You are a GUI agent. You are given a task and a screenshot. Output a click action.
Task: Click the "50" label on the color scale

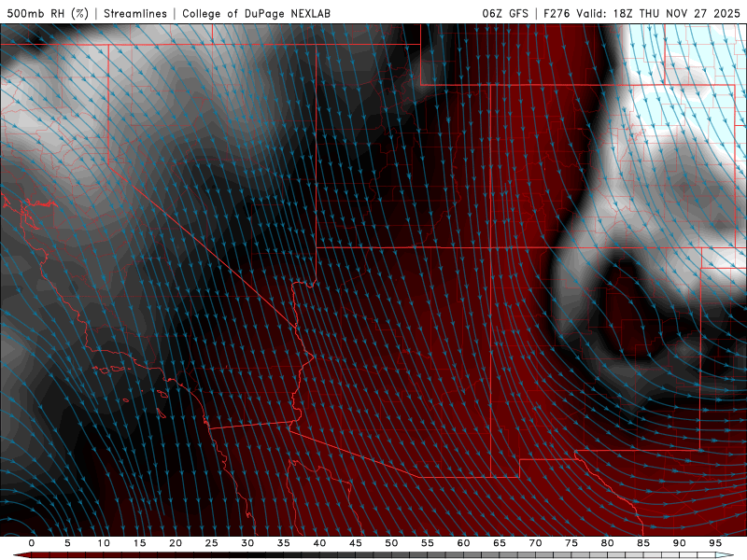391,543
